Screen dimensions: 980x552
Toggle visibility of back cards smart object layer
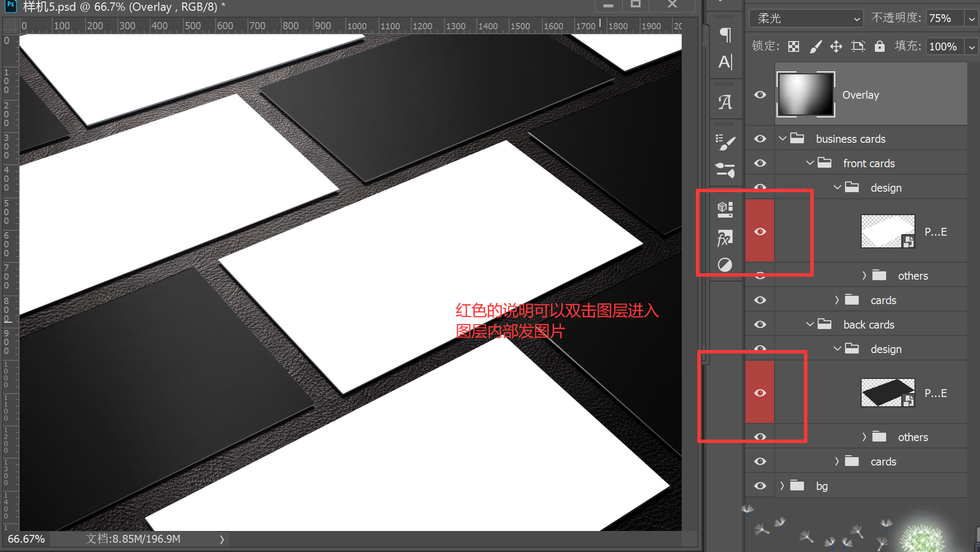[x=760, y=393]
